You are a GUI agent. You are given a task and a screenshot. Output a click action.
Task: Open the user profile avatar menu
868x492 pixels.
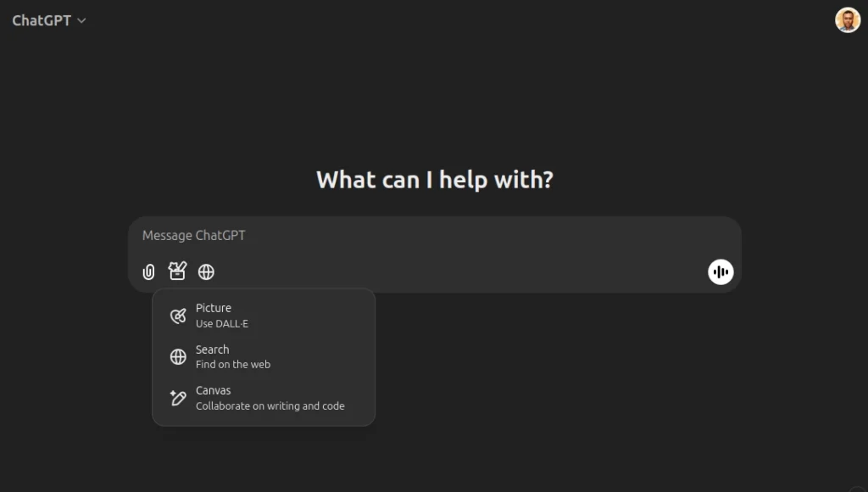click(x=848, y=20)
